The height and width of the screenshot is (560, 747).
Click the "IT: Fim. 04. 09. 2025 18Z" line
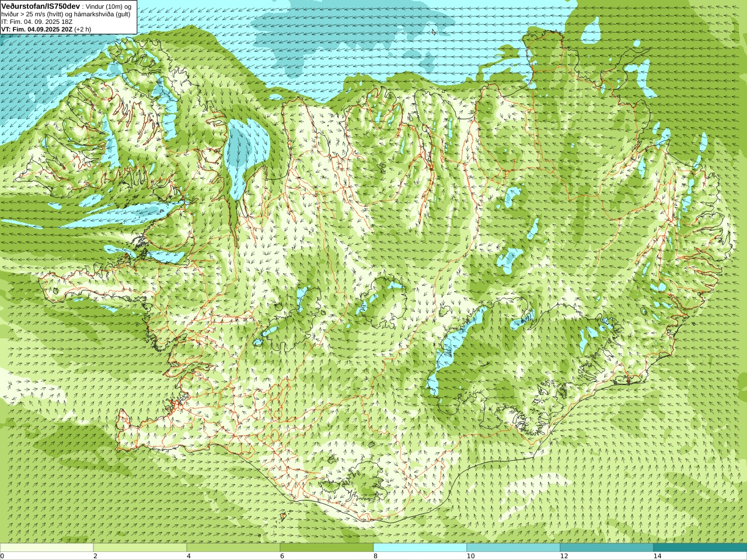click(x=37, y=22)
